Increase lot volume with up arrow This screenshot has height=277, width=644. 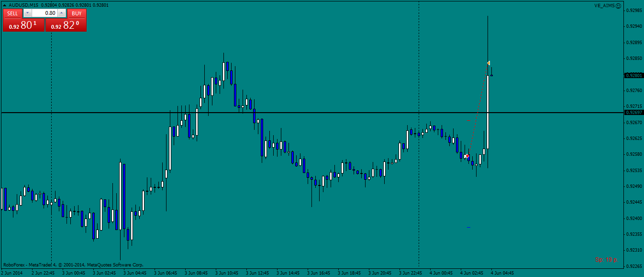coord(62,13)
